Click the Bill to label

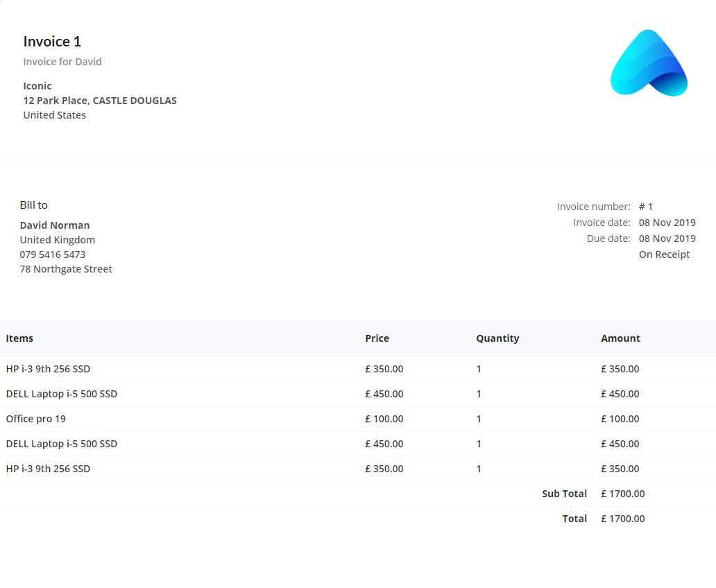34,205
